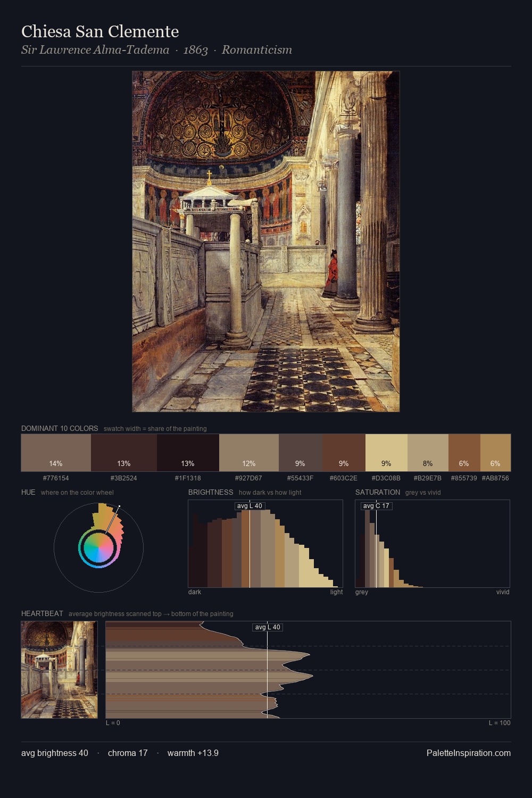Click the 'BRIGHTNESS' section heading
This screenshot has width=532, height=798.
tap(211, 492)
